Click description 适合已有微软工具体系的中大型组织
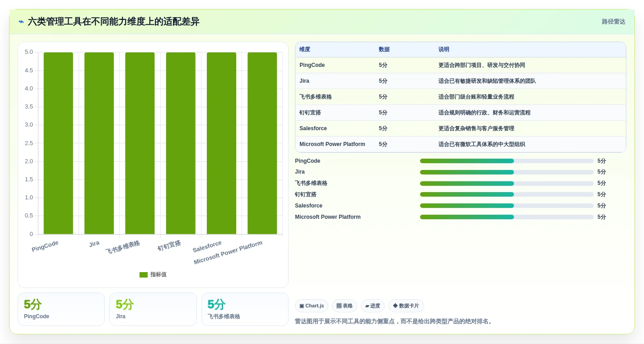 [x=482, y=144]
